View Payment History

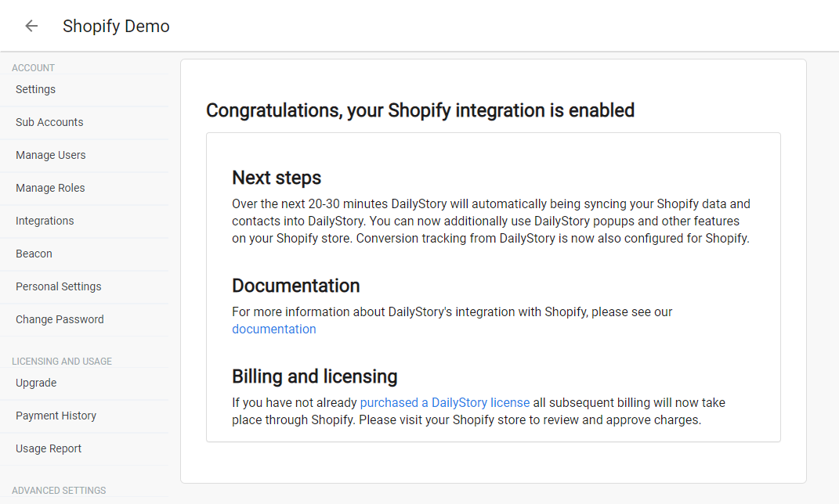click(x=56, y=416)
